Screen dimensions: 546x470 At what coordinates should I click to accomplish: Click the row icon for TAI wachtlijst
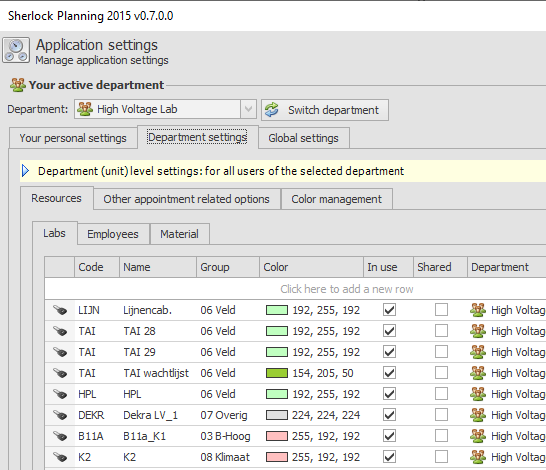(x=60, y=373)
